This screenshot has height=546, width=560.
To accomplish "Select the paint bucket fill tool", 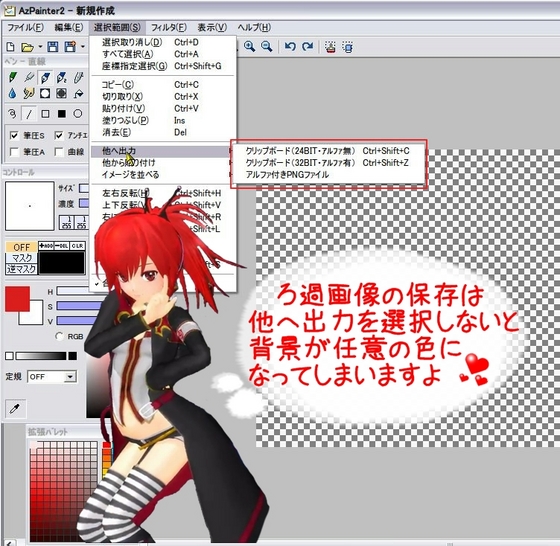I will (x=78, y=94).
